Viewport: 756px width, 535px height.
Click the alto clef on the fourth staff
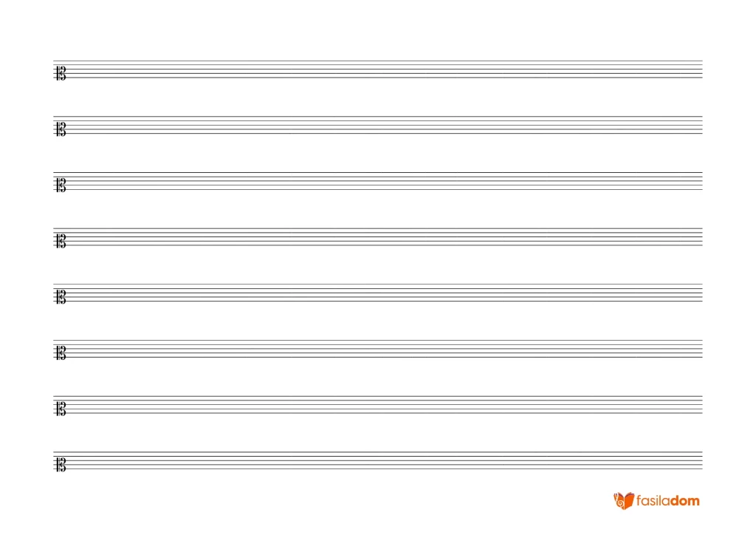coord(61,241)
